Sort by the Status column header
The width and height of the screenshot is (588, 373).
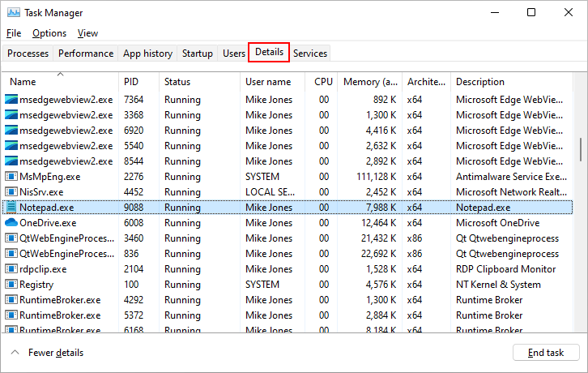tap(199, 82)
